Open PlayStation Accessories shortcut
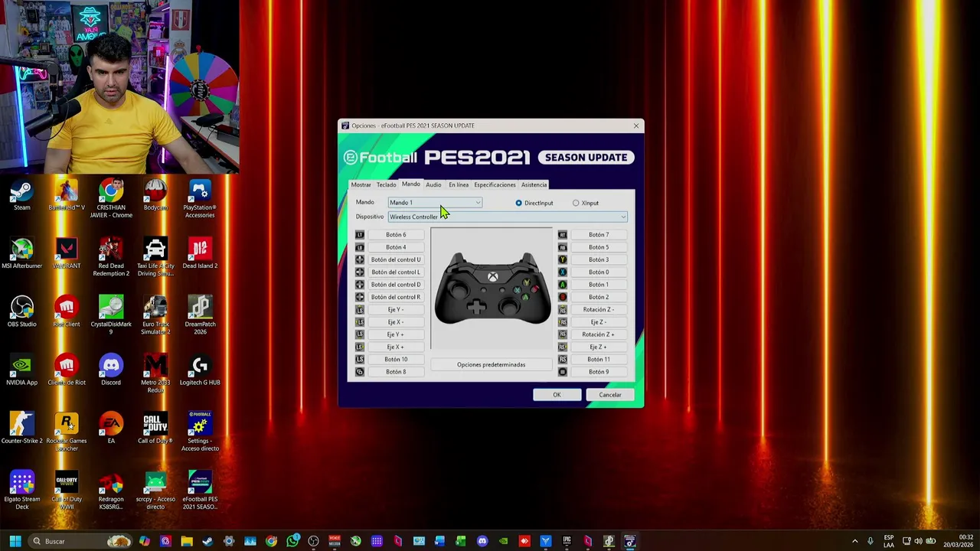 pos(200,198)
